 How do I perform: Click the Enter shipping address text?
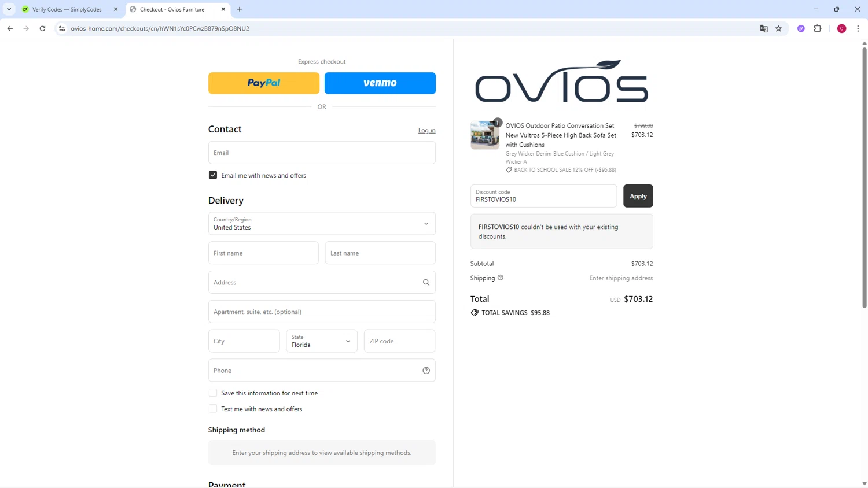[x=621, y=278]
